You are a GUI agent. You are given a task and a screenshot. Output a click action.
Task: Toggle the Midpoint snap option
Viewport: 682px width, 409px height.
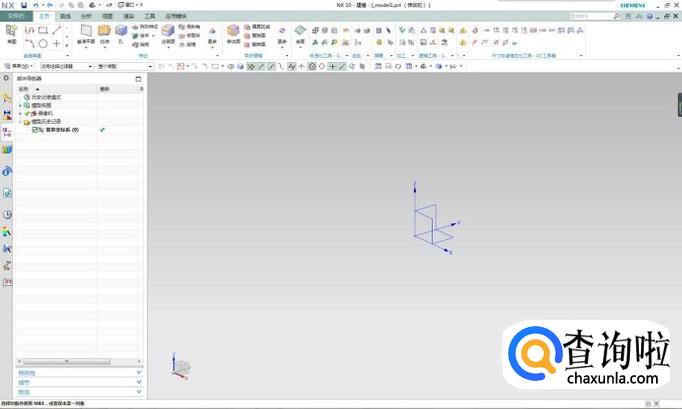click(271, 67)
